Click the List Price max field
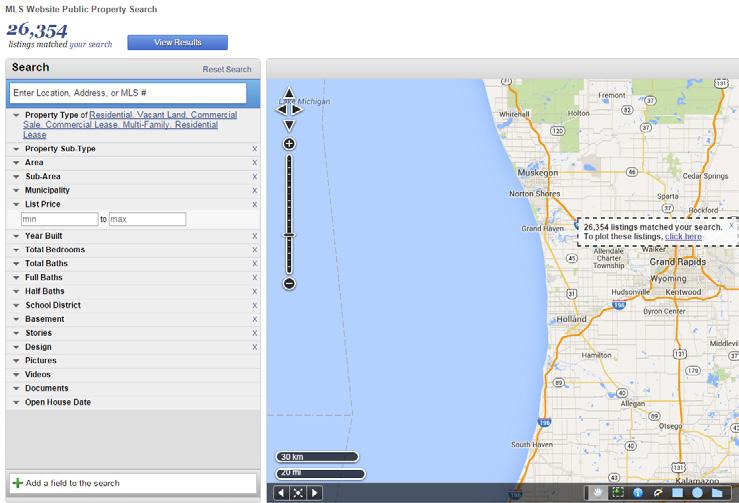 (148, 219)
